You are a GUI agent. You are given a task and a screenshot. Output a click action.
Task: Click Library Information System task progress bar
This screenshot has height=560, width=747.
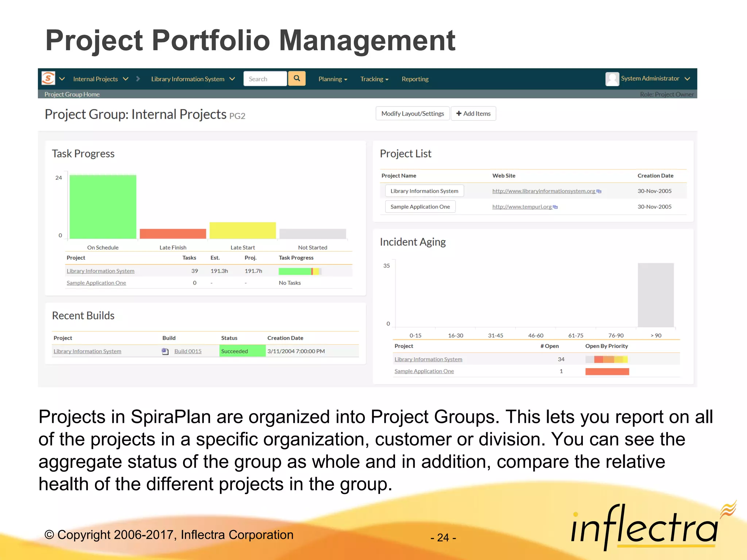(299, 271)
